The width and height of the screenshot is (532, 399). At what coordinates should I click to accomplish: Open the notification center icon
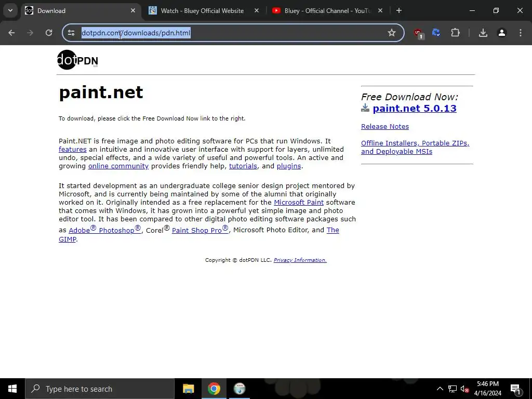pyautogui.click(x=515, y=389)
